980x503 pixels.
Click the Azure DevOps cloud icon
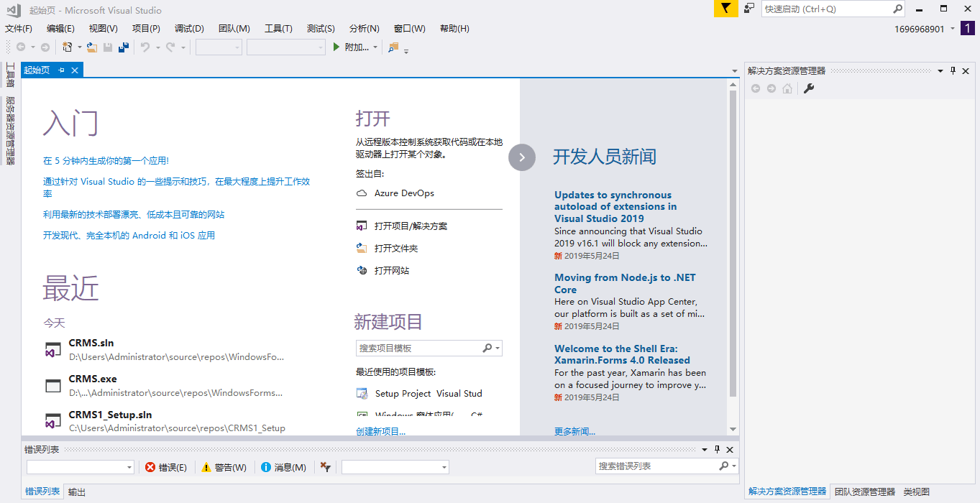pyautogui.click(x=362, y=193)
